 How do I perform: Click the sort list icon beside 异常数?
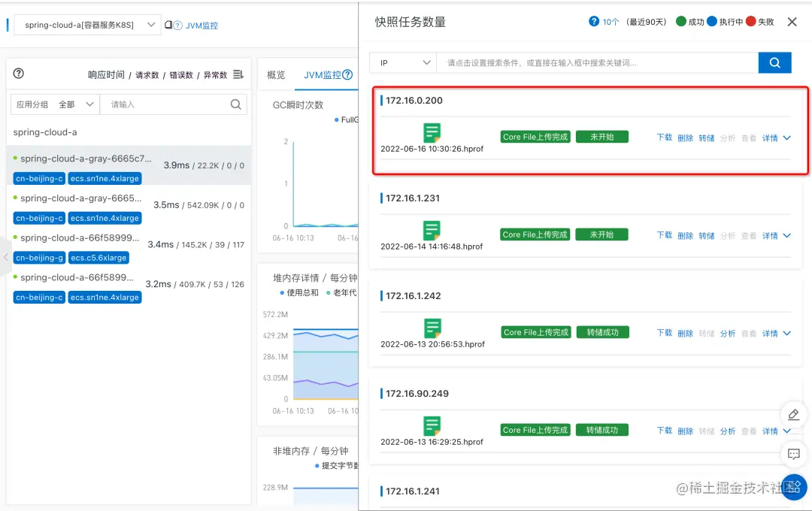point(238,74)
